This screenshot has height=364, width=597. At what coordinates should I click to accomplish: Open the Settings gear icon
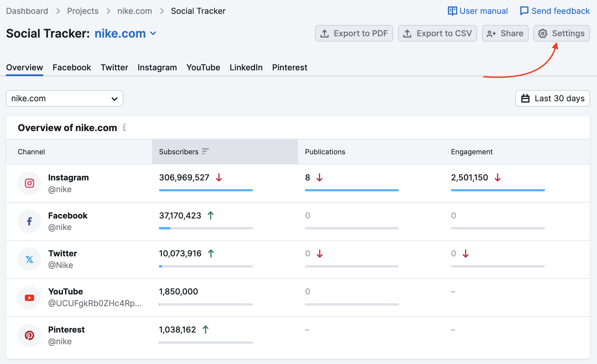click(543, 33)
